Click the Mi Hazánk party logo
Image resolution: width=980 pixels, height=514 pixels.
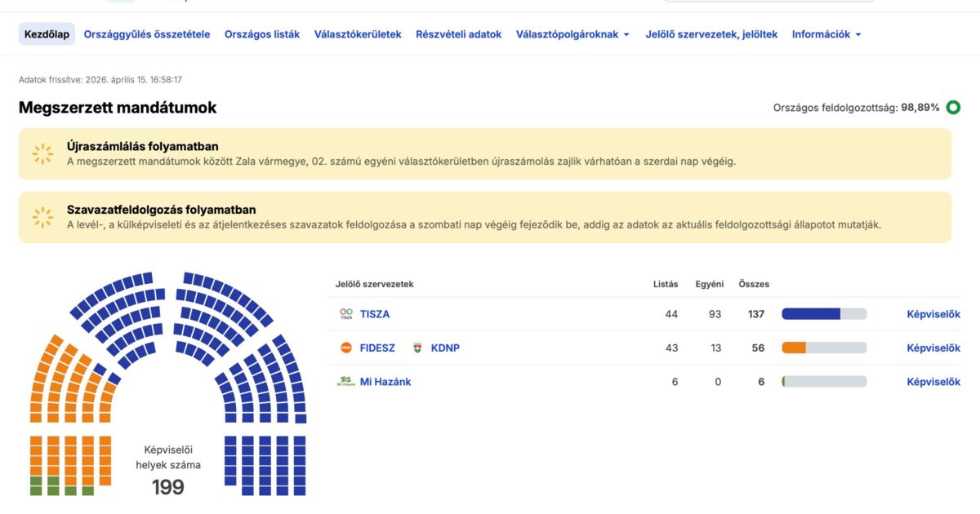pyautogui.click(x=346, y=381)
